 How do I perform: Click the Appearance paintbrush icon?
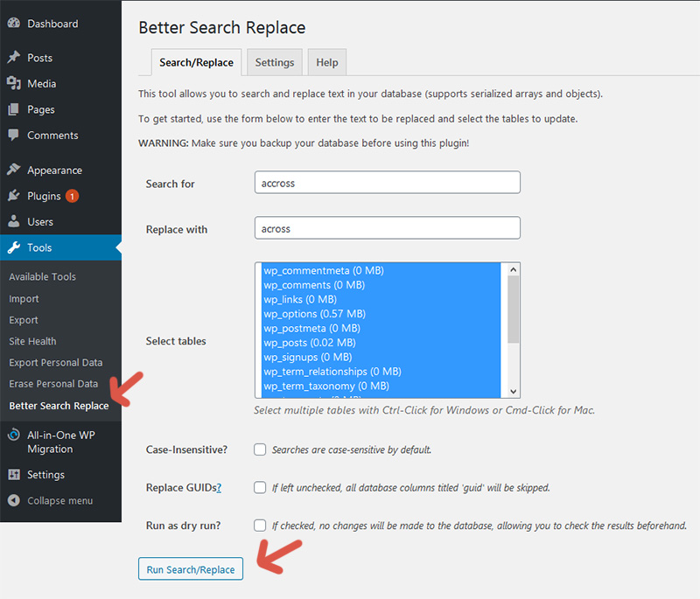(x=14, y=170)
